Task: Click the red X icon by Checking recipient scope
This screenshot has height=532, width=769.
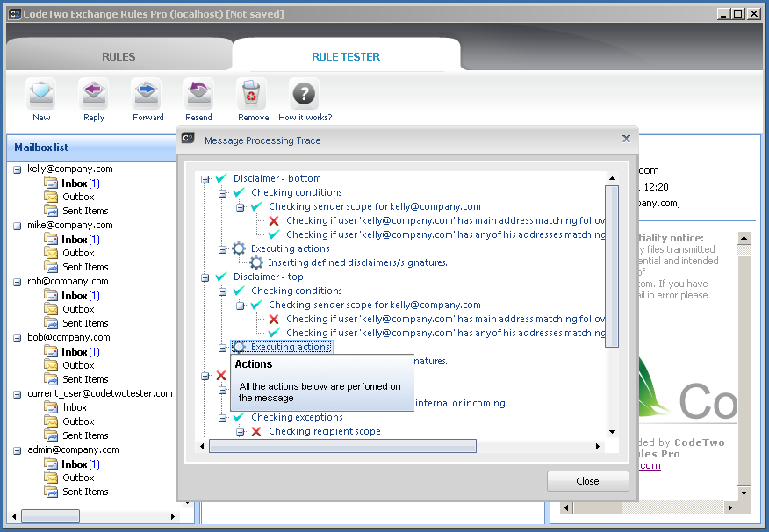Action: pos(256,432)
